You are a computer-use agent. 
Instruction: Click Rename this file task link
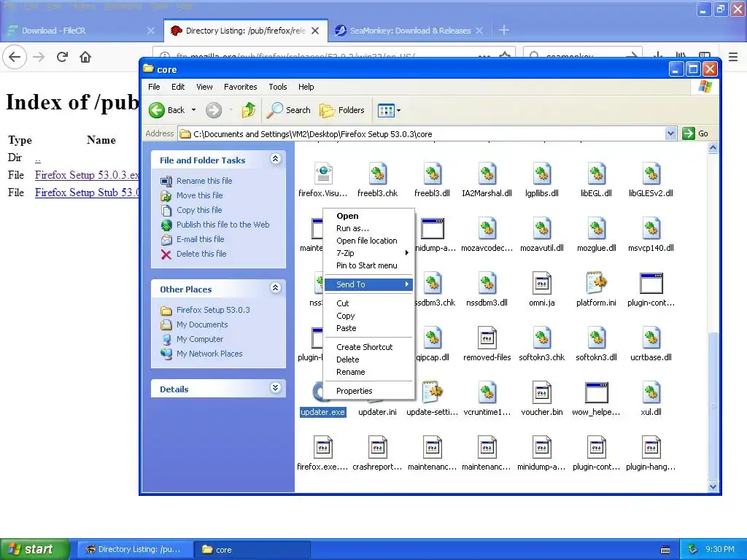click(204, 181)
